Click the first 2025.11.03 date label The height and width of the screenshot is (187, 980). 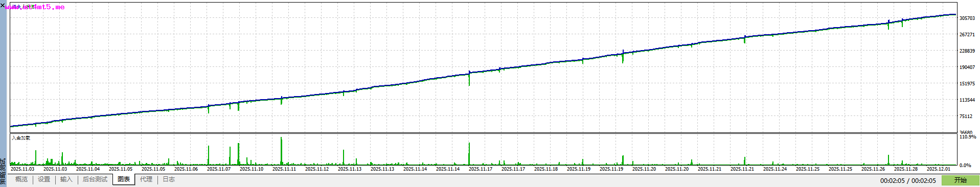coord(22,169)
